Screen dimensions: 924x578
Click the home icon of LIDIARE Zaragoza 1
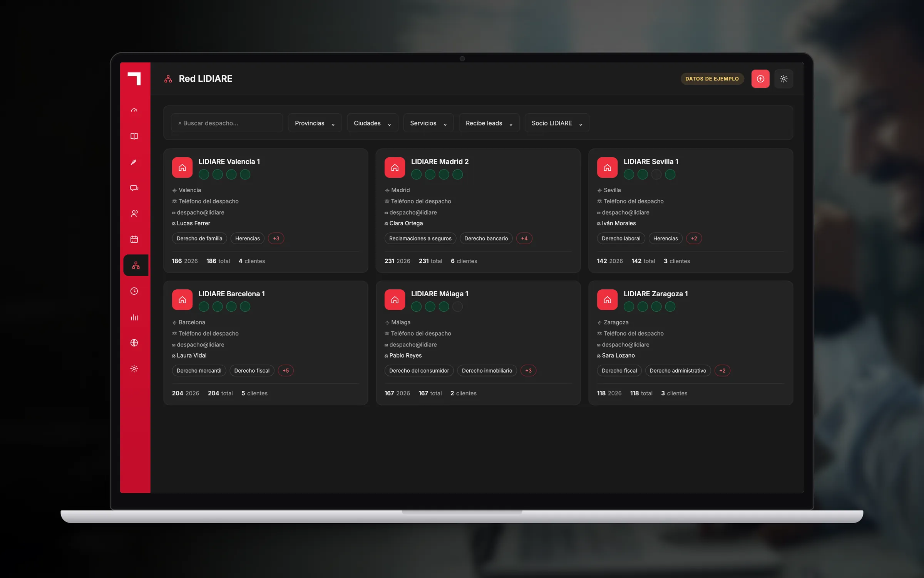click(x=607, y=300)
